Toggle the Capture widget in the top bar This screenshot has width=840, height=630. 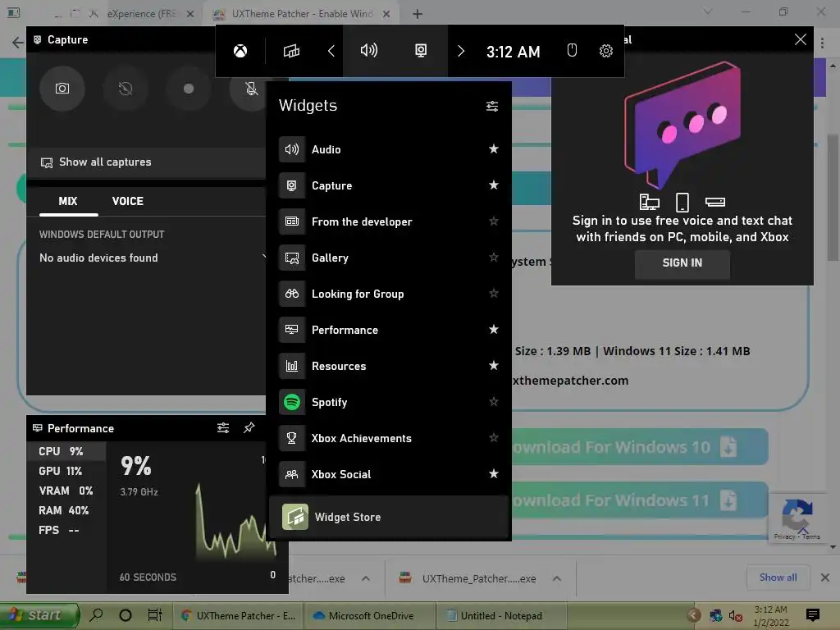(x=421, y=50)
